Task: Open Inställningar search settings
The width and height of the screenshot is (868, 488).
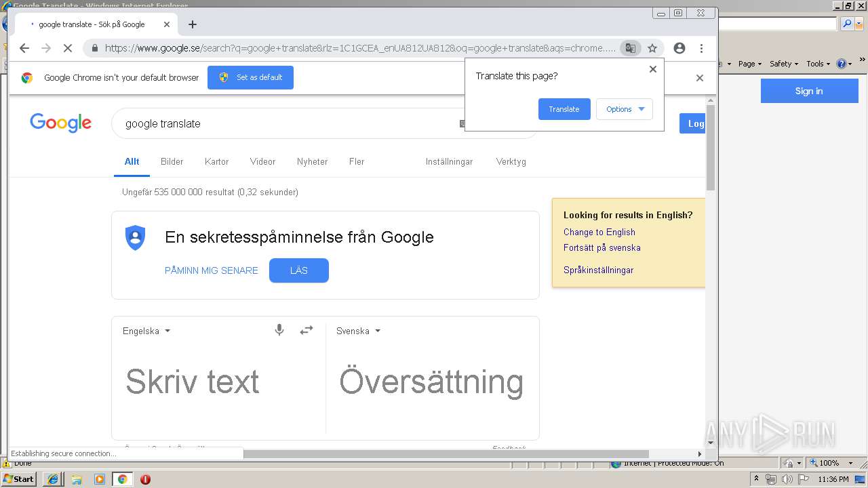Action: (449, 161)
